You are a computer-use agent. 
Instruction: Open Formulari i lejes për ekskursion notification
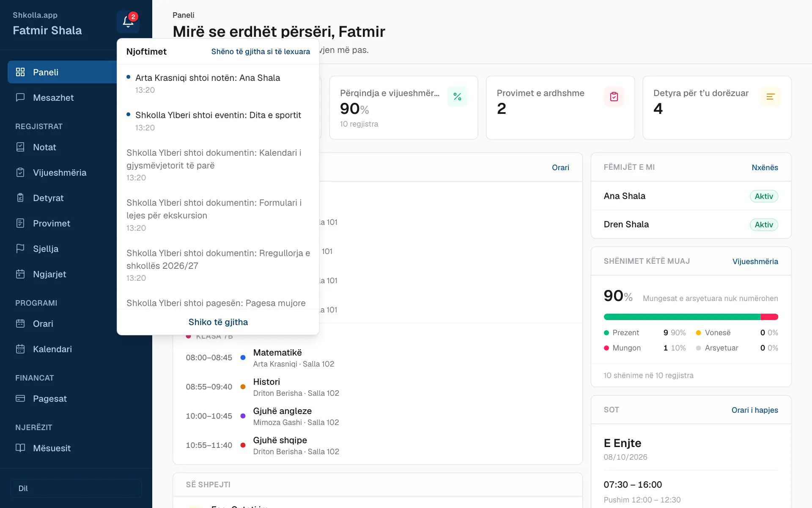218,215
